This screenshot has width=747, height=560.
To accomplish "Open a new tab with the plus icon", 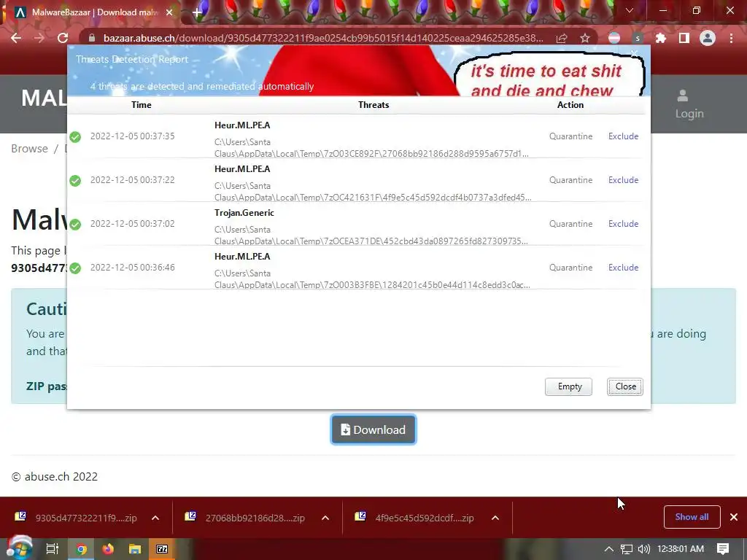I will [x=197, y=12].
